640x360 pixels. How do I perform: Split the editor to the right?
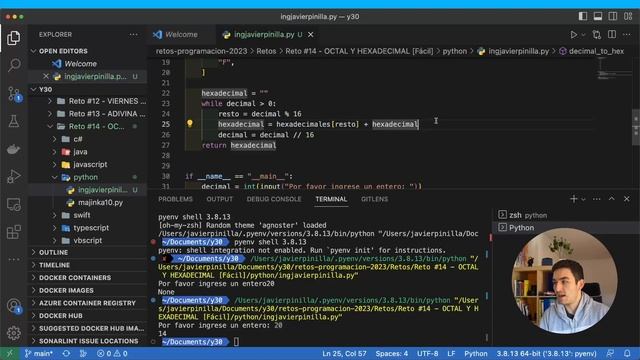(x=612, y=35)
